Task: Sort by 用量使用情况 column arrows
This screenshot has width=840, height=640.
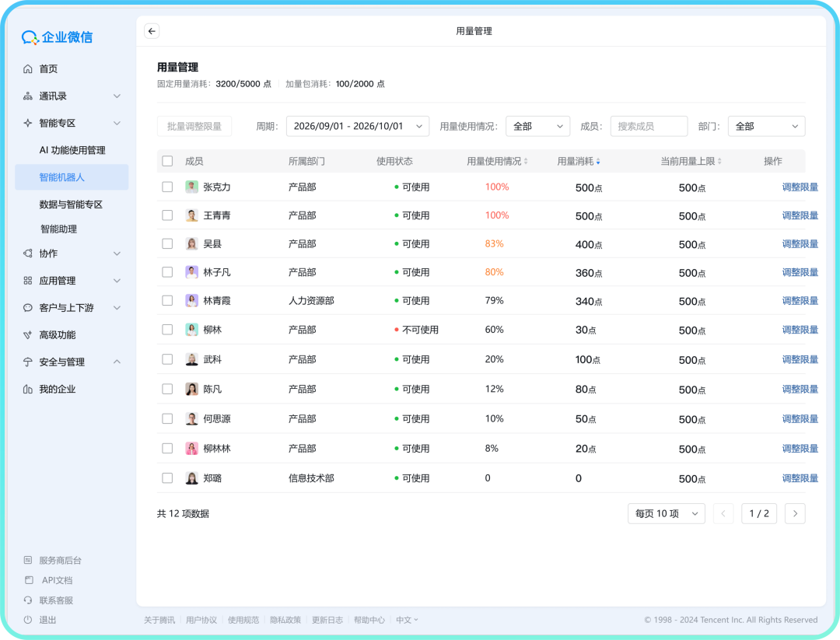Action: [526, 161]
